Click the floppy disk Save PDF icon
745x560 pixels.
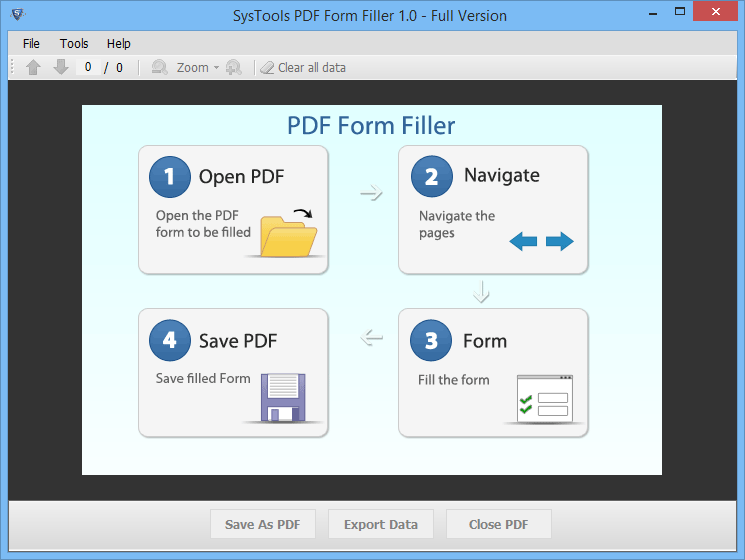tap(283, 397)
